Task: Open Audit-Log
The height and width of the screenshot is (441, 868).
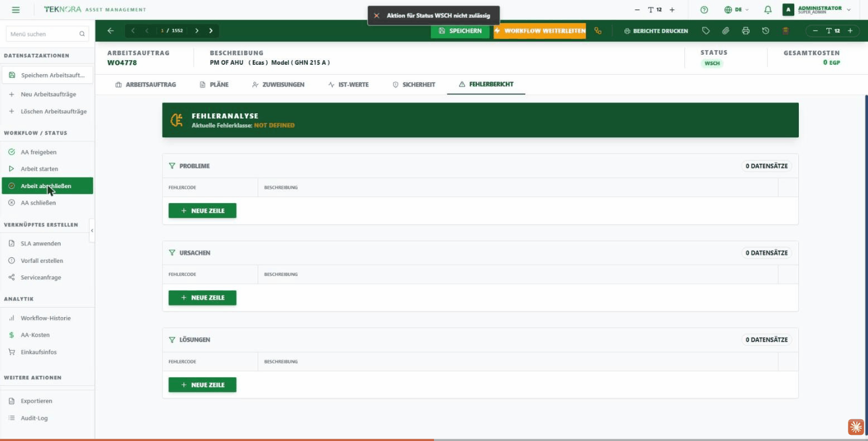Action: 47,418
